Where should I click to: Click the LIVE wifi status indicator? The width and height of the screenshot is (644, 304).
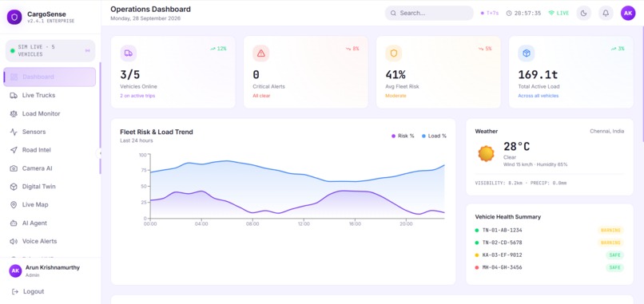click(x=559, y=13)
